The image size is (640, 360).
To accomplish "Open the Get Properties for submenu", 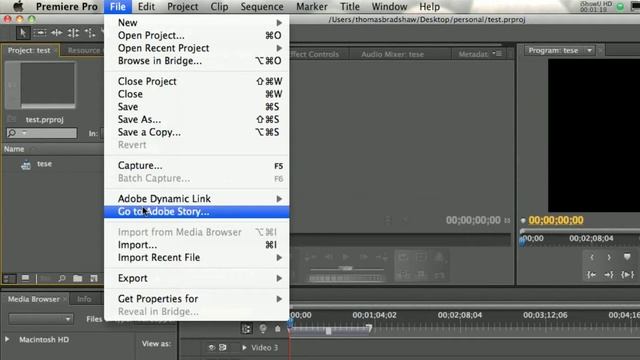I will 197,299.
